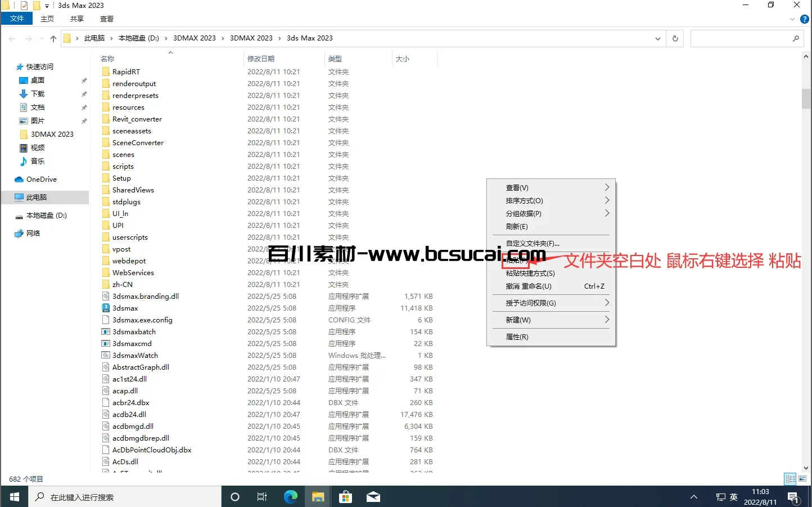Image resolution: width=812 pixels, height=507 pixels.
Task: Open Task View on the taskbar
Action: pos(262,497)
